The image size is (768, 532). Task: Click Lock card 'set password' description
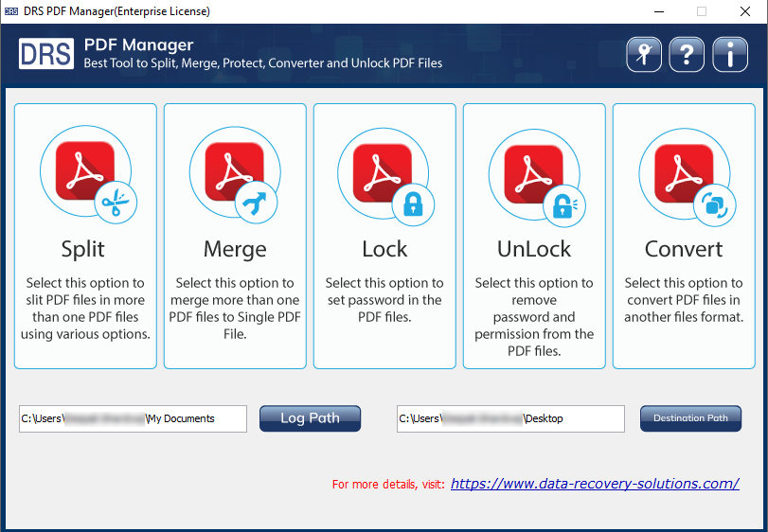pos(384,300)
